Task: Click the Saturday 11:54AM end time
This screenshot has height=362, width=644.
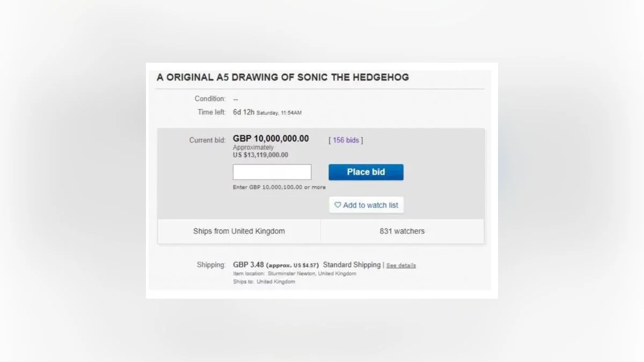Action: [x=279, y=113]
